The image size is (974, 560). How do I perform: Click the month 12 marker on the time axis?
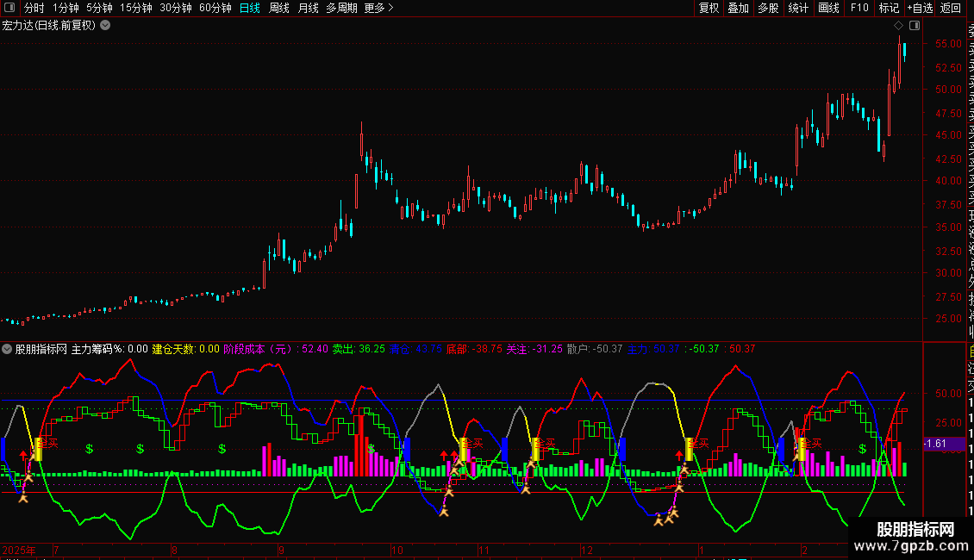tap(586, 550)
